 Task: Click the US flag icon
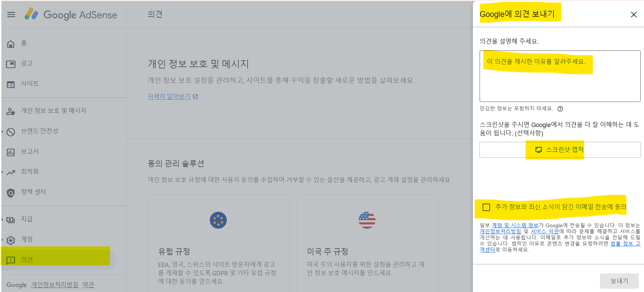pos(367,220)
